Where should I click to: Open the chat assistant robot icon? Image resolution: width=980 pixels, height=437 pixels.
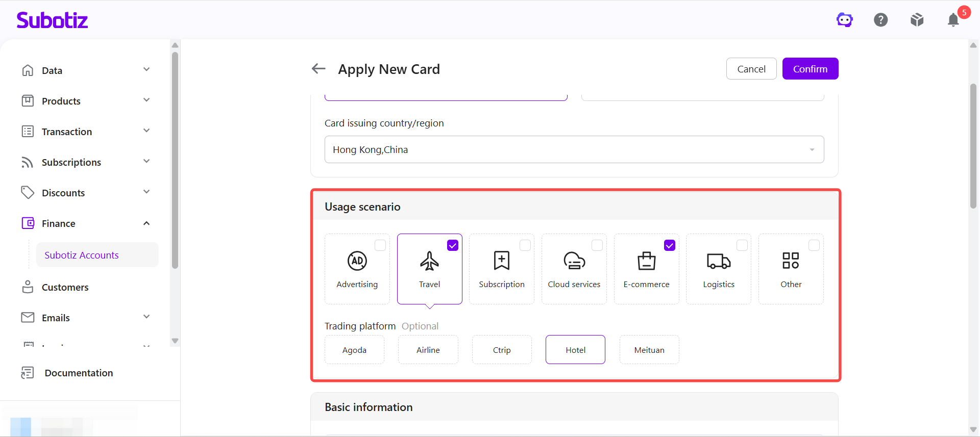click(845, 20)
